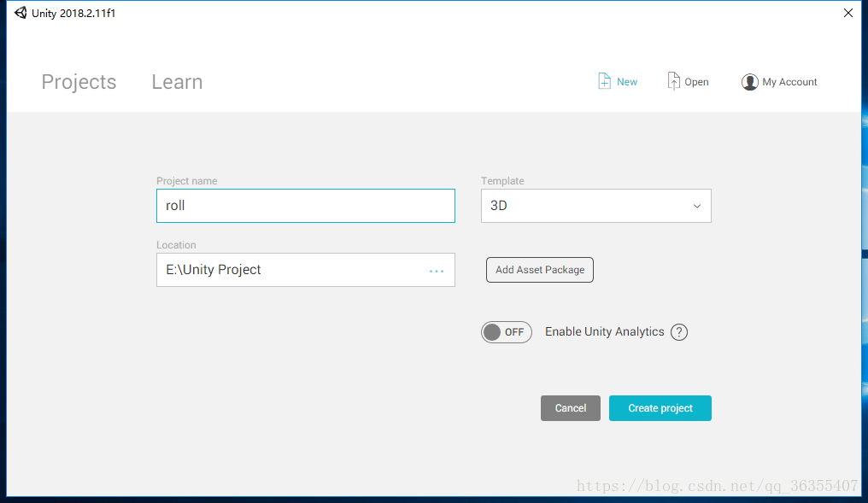
Task: Click the Open project file icon
Action: click(x=673, y=81)
